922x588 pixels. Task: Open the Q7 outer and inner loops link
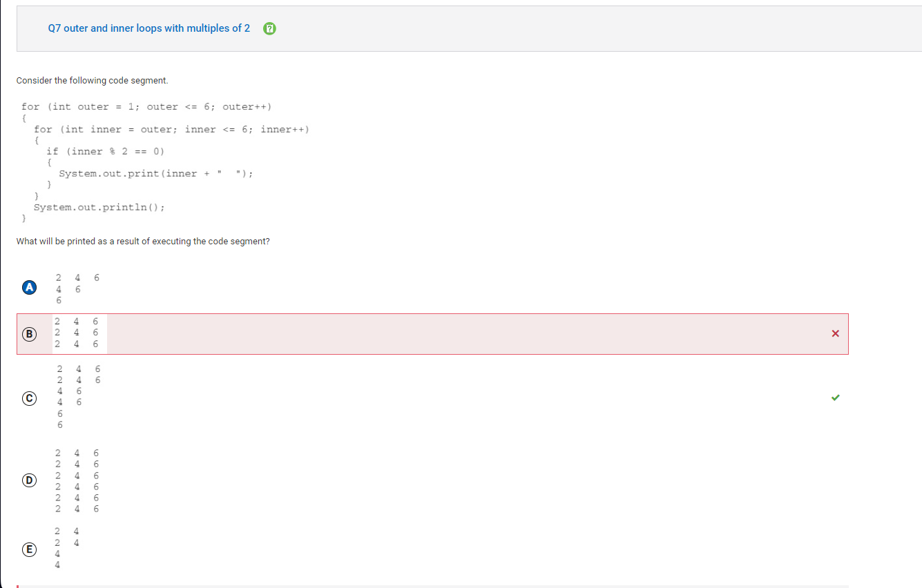tap(149, 28)
